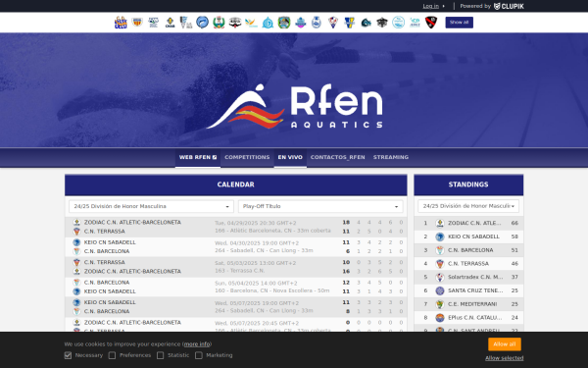Click Show all clubs button
Image resolution: width=588 pixels, height=368 pixels.
459,23
